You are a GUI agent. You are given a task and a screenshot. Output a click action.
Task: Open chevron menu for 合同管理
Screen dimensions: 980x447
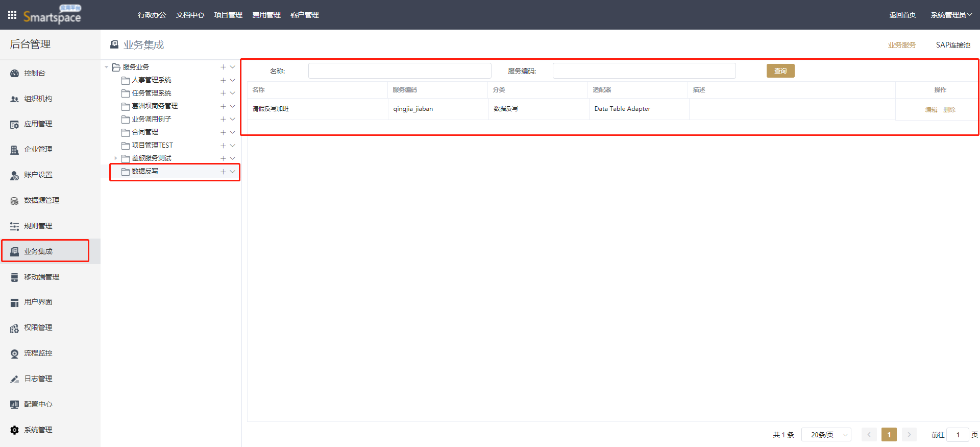[x=232, y=132]
